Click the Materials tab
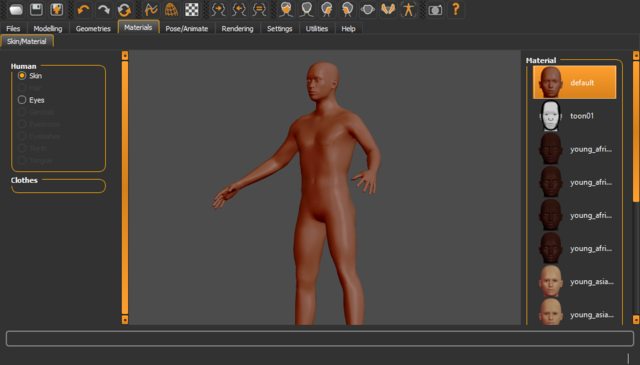Viewport: 640px width, 365px height. pos(138,27)
